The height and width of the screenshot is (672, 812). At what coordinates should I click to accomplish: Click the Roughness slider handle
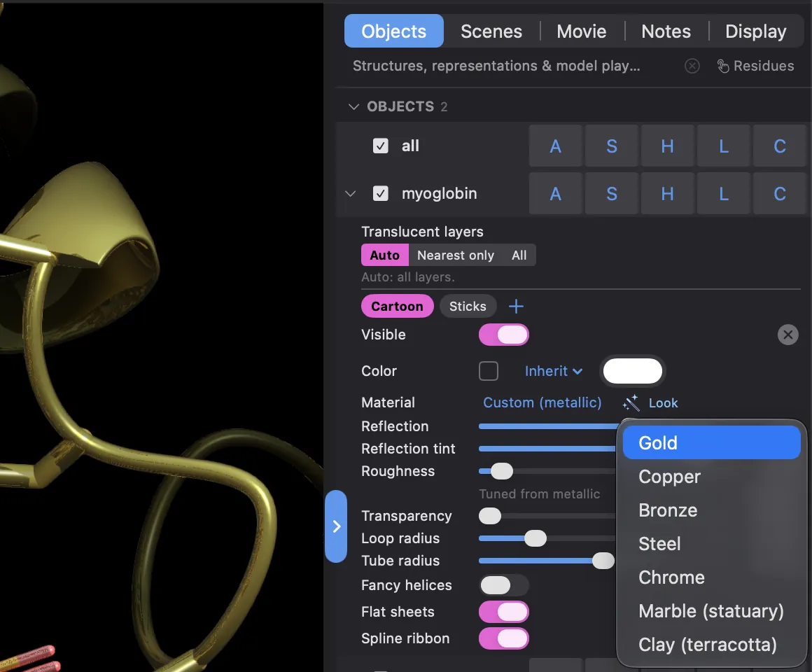tap(501, 471)
